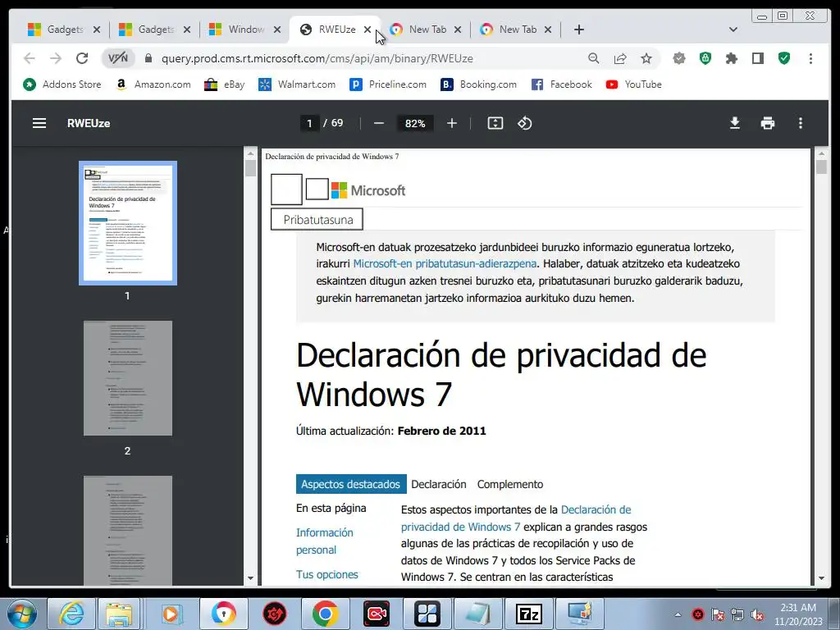This screenshot has height=630, width=840.
Task: Click the gray gear extension icon
Action: (x=679, y=58)
